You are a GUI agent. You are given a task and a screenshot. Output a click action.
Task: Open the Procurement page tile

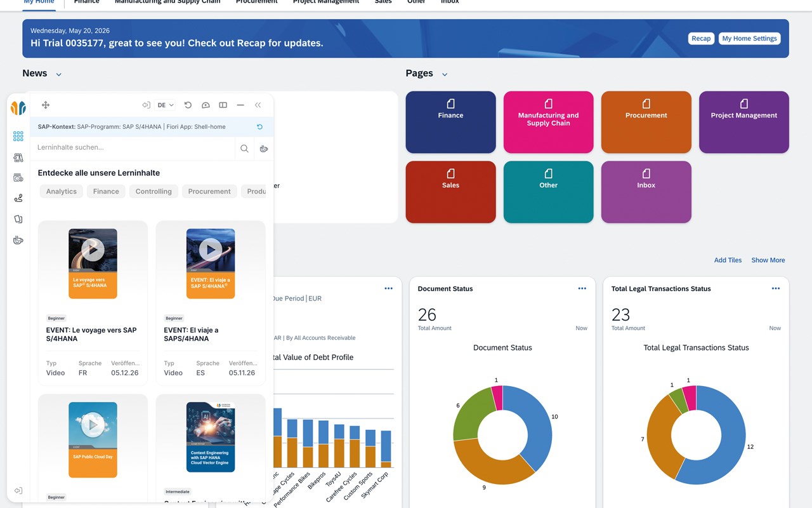coord(646,122)
